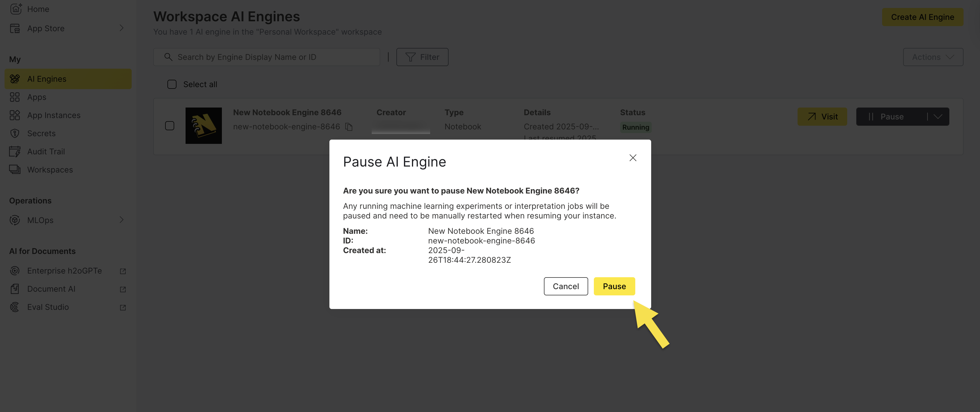This screenshot has height=412, width=980.
Task: Open the Actions dropdown
Action: pyautogui.click(x=932, y=57)
